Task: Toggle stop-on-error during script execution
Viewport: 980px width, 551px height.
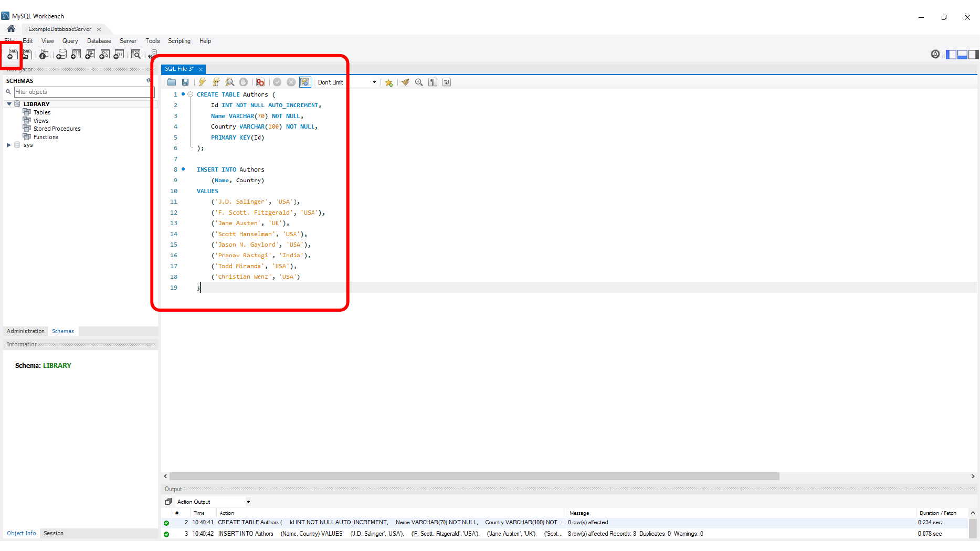Action: (x=260, y=82)
